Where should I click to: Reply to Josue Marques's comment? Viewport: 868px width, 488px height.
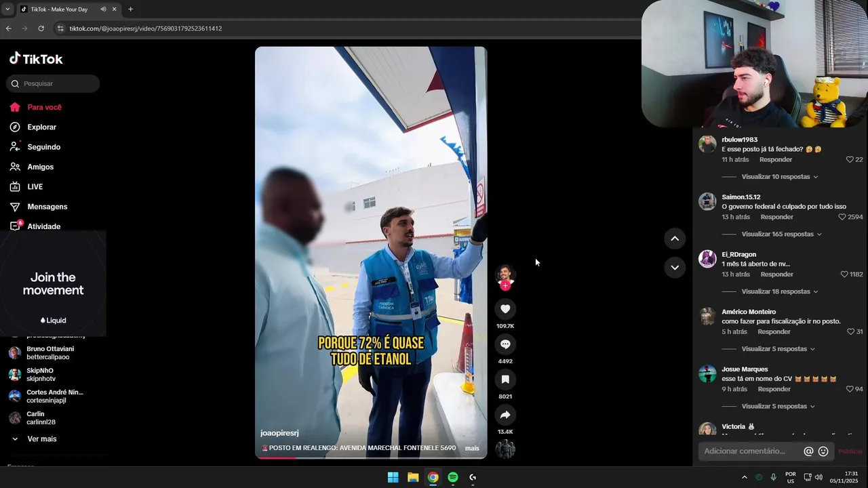774,390
